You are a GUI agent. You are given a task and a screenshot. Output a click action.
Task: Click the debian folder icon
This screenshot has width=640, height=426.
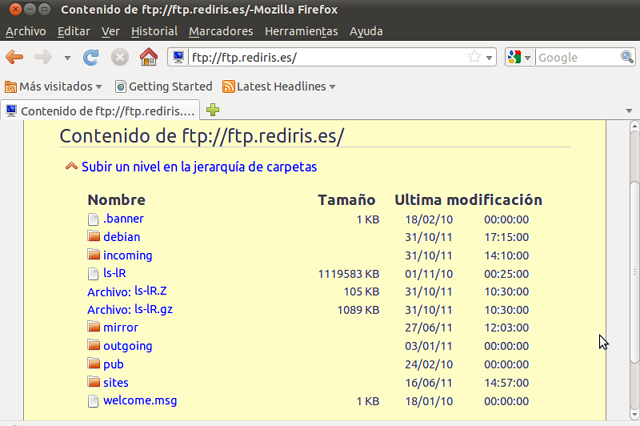click(93, 236)
